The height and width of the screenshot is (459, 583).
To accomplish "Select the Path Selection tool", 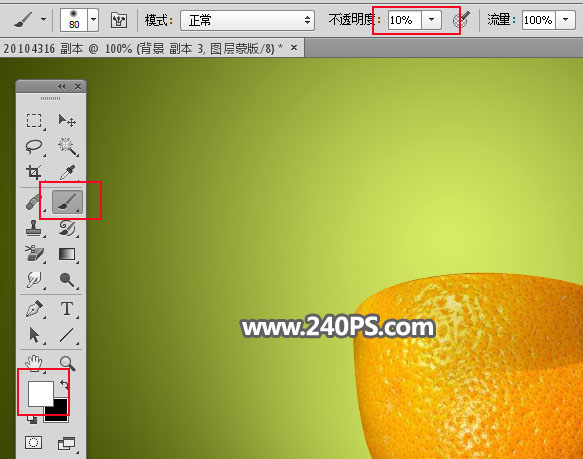I will [x=34, y=335].
